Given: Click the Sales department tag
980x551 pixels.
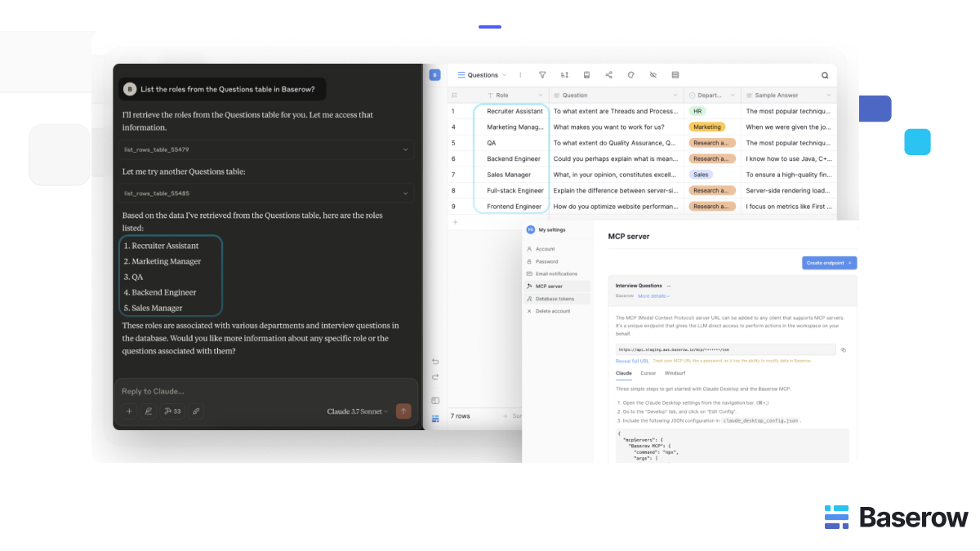Looking at the screenshot, I should coord(701,175).
